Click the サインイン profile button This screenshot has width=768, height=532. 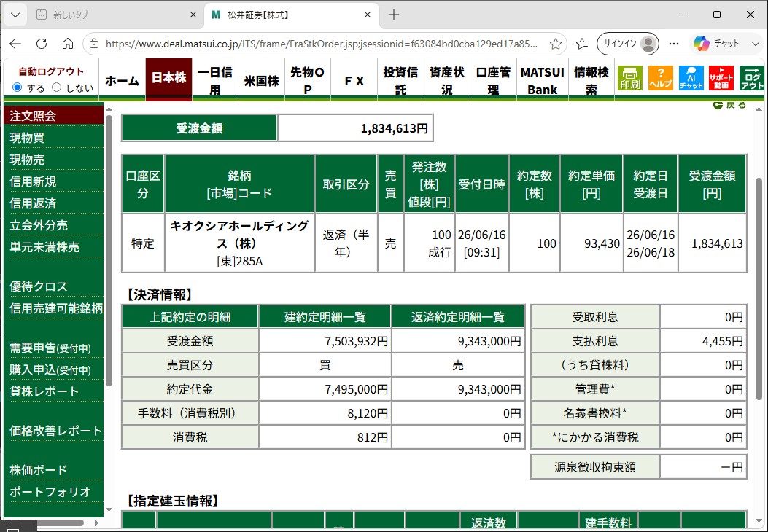[x=628, y=44]
